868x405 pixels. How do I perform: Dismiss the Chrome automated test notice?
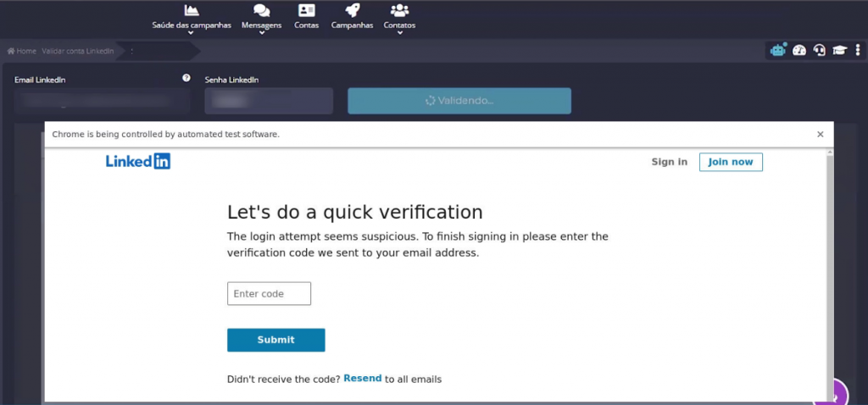point(821,135)
